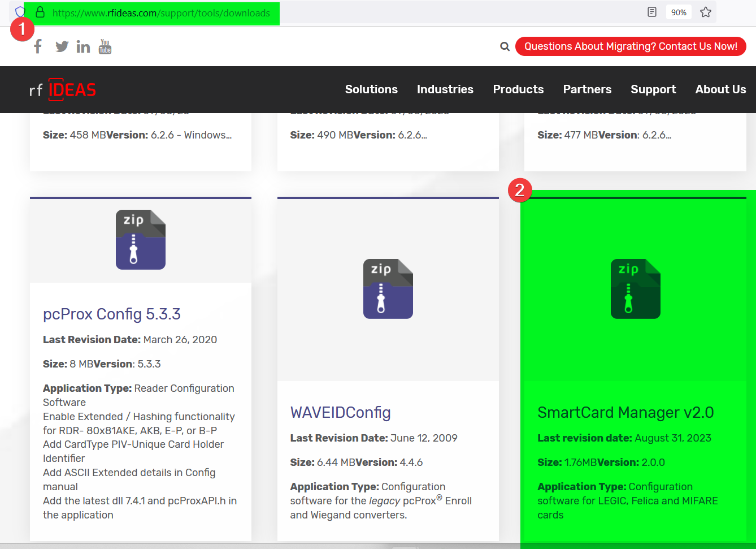The width and height of the screenshot is (756, 549).
Task: Click the rf IDEAS logo
Action: point(63,89)
